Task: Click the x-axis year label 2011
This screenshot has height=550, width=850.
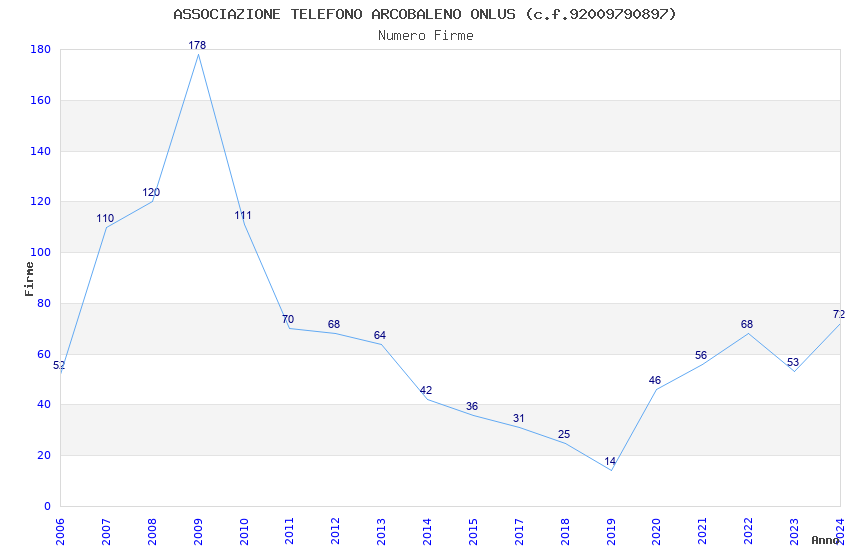Action: [289, 531]
